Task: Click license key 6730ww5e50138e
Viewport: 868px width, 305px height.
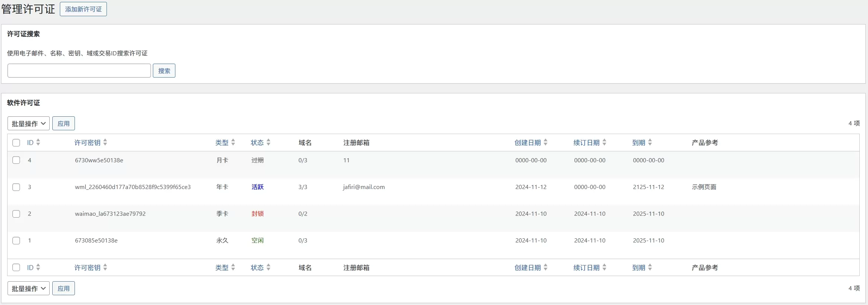Action: [x=99, y=160]
